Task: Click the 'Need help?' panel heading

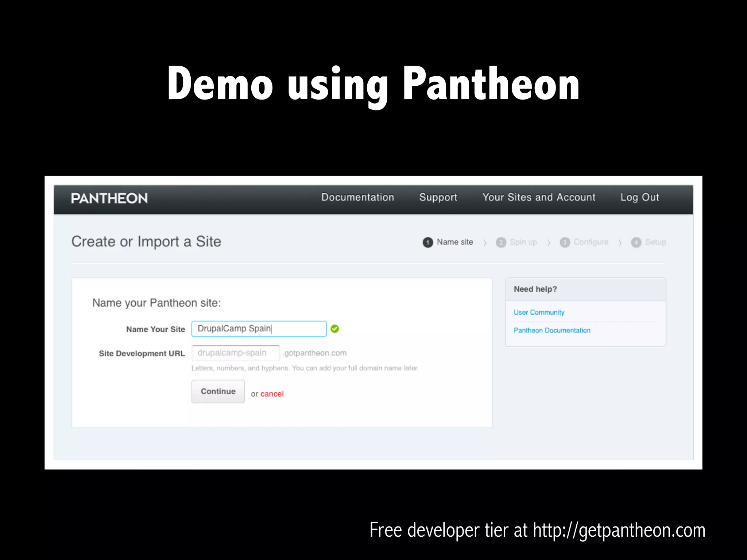Action: pos(535,289)
